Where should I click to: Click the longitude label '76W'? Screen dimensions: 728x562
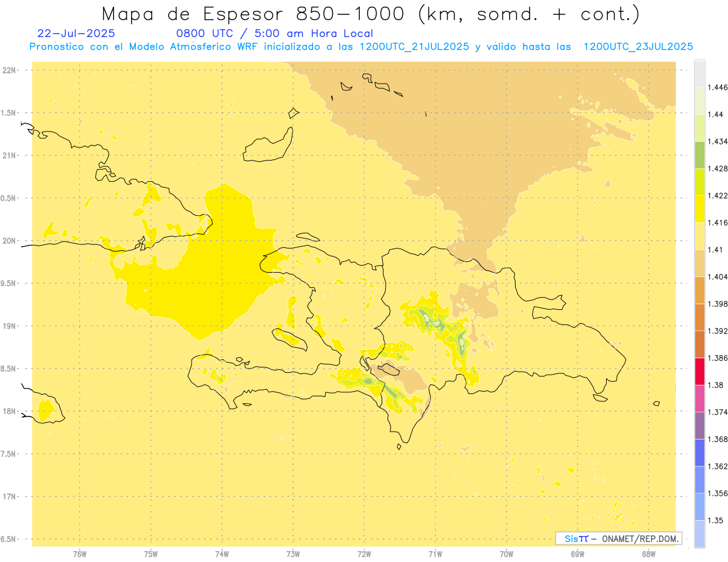click(79, 554)
